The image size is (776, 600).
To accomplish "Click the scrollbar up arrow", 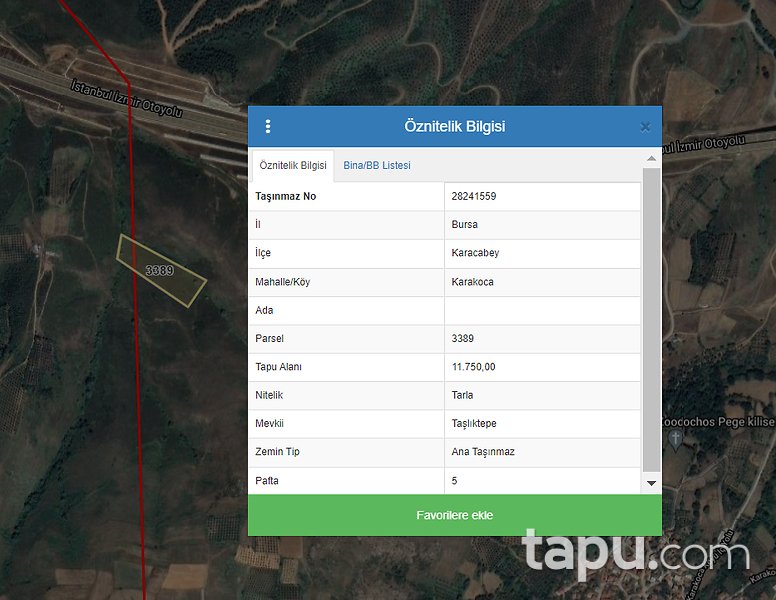I will tap(652, 159).
